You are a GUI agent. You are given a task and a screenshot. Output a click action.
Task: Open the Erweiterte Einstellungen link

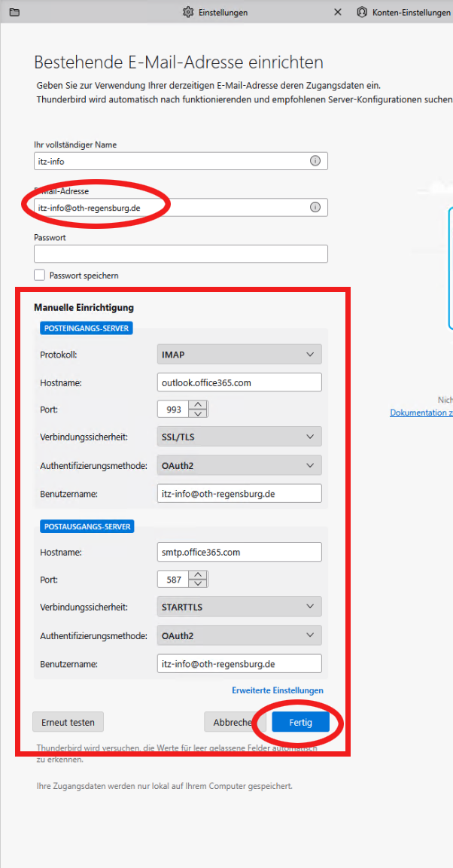pyautogui.click(x=277, y=690)
